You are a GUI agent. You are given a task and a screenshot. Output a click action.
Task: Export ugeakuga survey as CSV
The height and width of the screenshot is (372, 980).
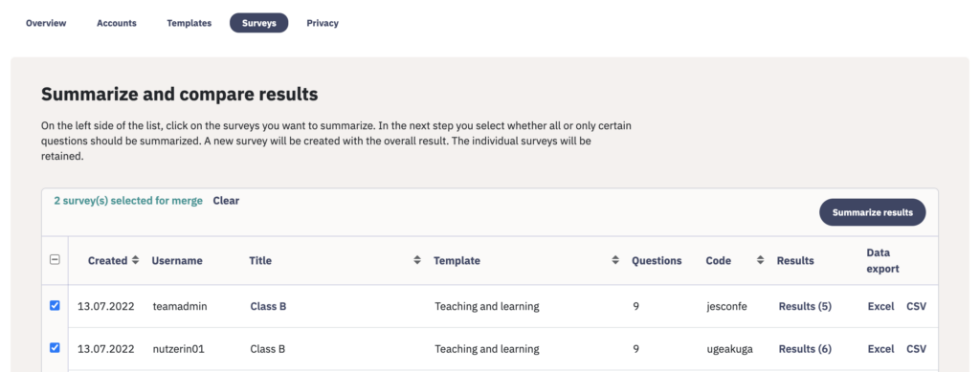click(916, 349)
